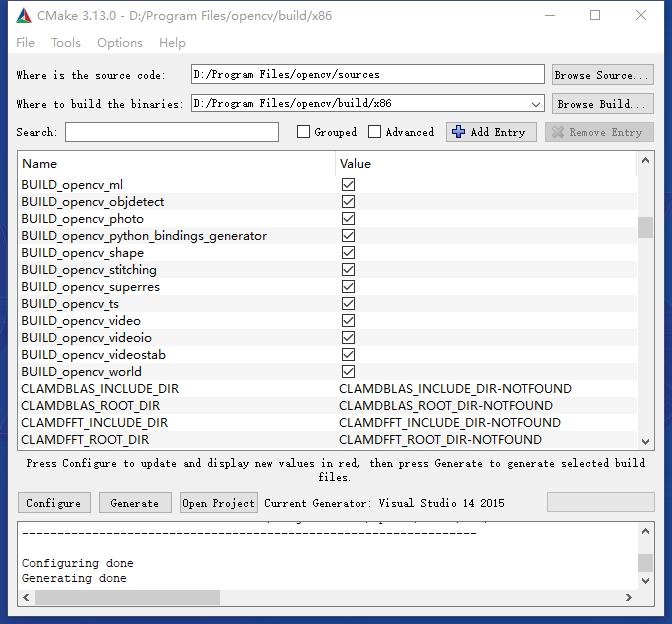The width and height of the screenshot is (672, 624).
Task: Click the Remove Entry button
Action: coord(599,132)
